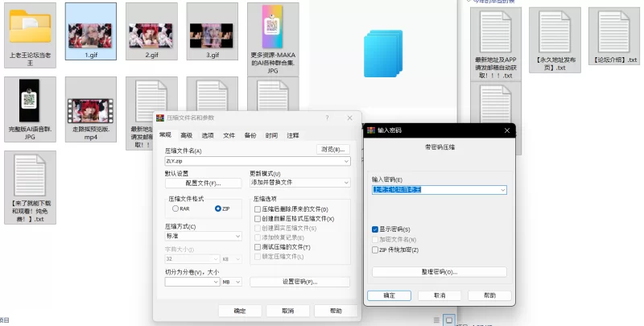Switch to the 高级 tab
This screenshot has width=644, height=326.
click(186, 135)
